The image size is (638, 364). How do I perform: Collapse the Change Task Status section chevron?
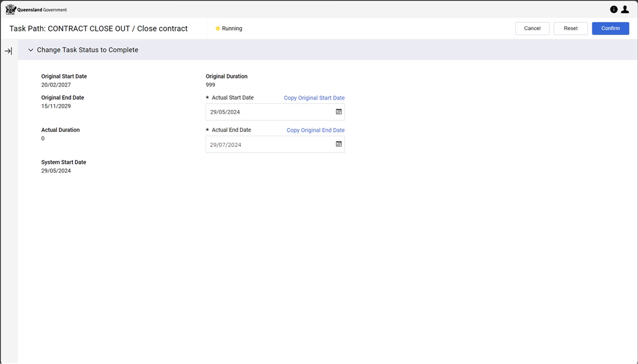pyautogui.click(x=31, y=50)
